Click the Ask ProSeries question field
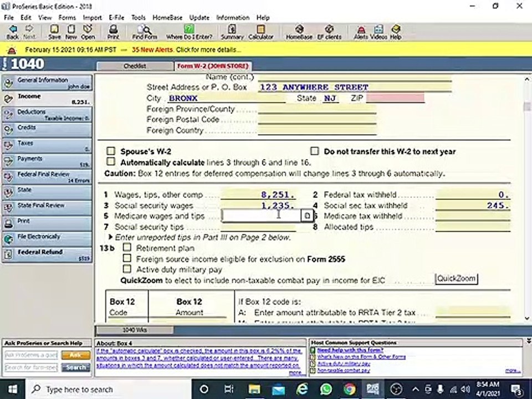The height and width of the screenshot is (399, 532). point(31,355)
